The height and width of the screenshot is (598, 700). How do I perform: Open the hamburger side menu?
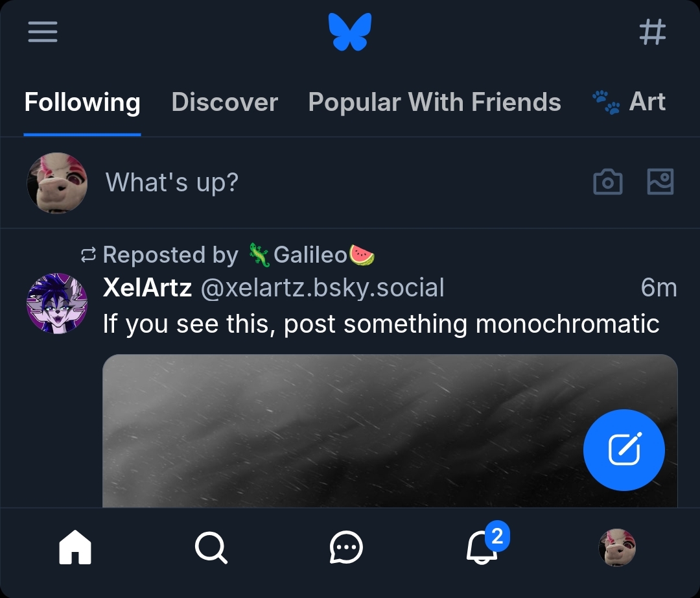pos(43,32)
